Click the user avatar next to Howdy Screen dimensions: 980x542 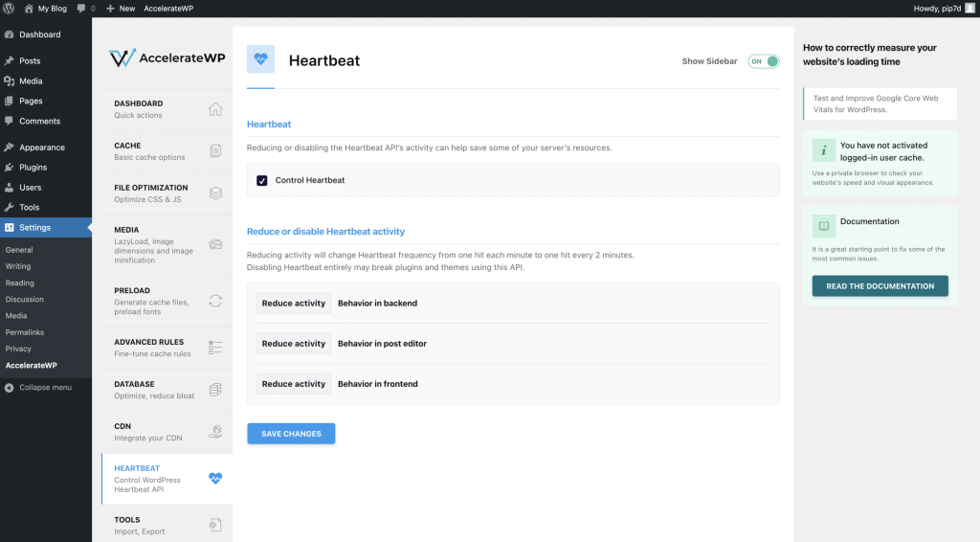point(970,8)
